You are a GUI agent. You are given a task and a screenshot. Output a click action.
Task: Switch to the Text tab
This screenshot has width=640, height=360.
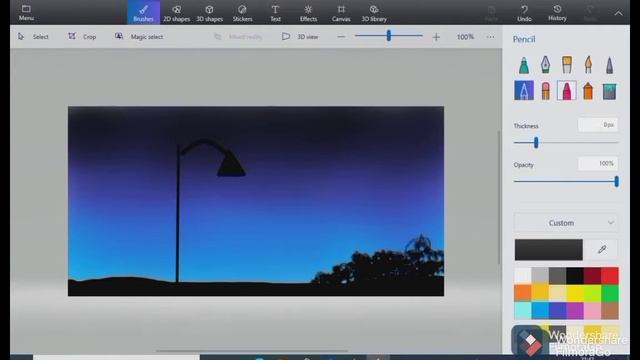point(276,13)
